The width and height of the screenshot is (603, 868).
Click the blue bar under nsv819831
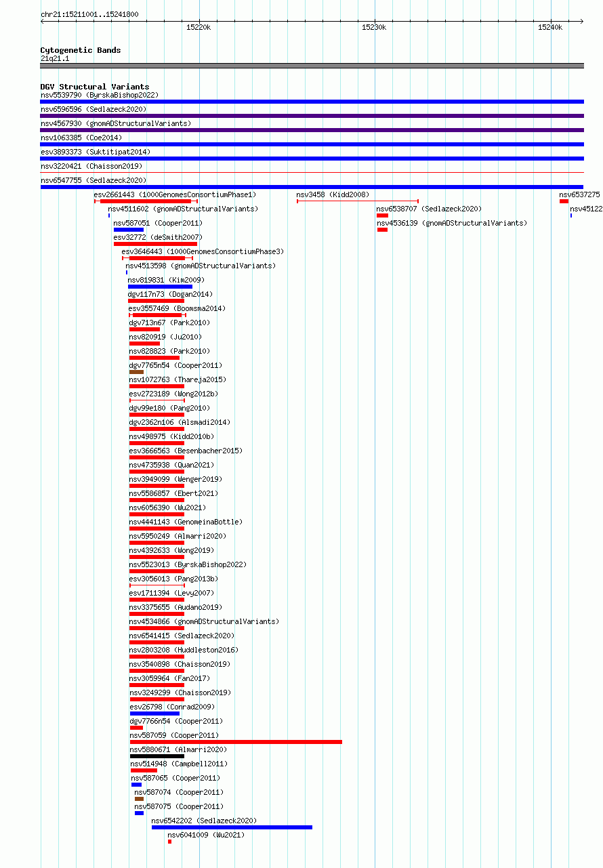160,287
